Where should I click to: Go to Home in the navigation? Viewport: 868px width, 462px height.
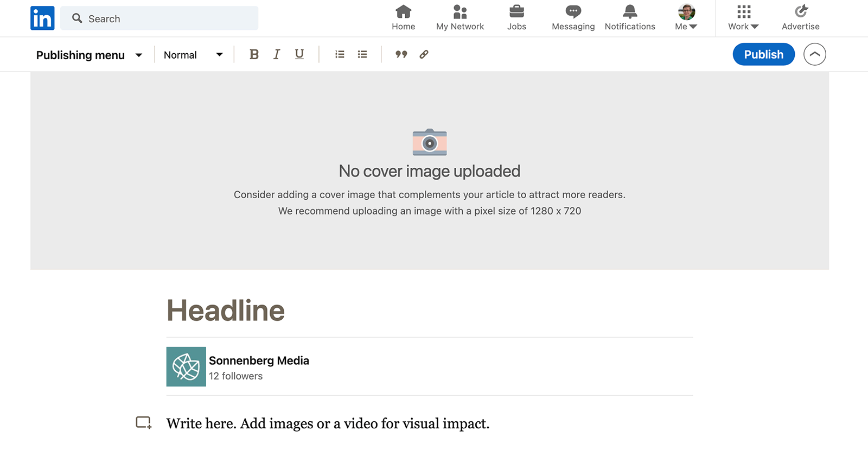point(403,18)
